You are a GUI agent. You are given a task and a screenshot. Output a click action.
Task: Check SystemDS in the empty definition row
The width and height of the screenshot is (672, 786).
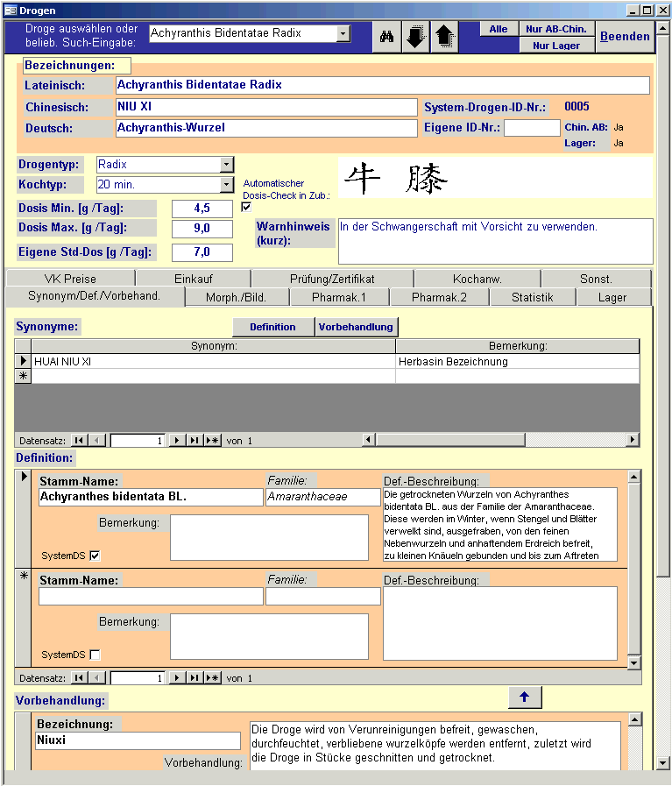[x=95, y=655]
